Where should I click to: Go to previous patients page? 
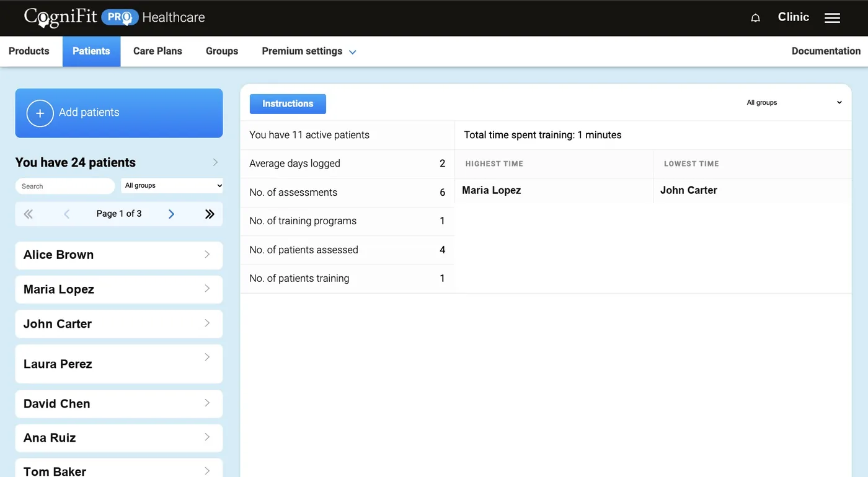tap(67, 214)
